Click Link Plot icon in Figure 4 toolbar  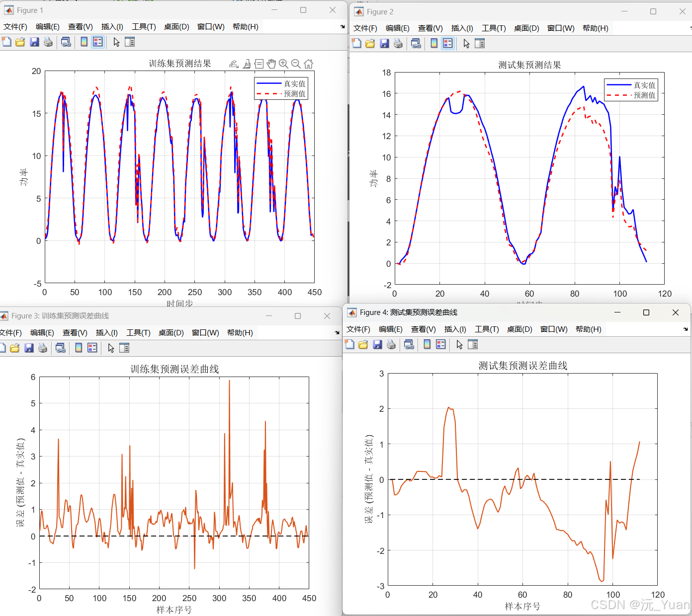coord(409,345)
